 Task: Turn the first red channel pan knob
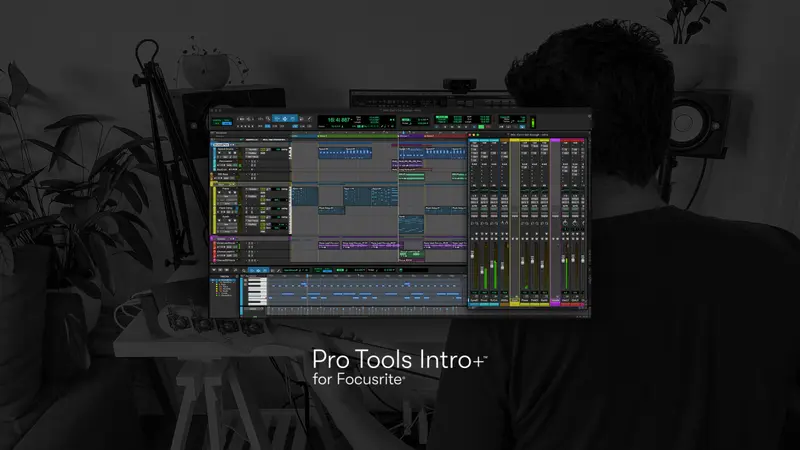click(565, 223)
